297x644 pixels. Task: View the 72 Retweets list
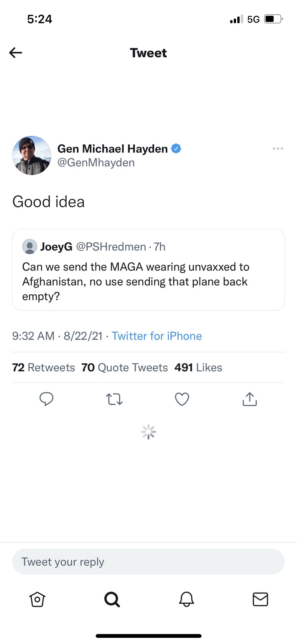(44, 367)
